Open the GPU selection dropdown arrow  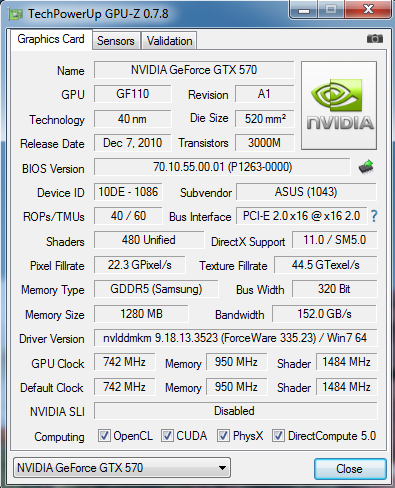coord(222,468)
